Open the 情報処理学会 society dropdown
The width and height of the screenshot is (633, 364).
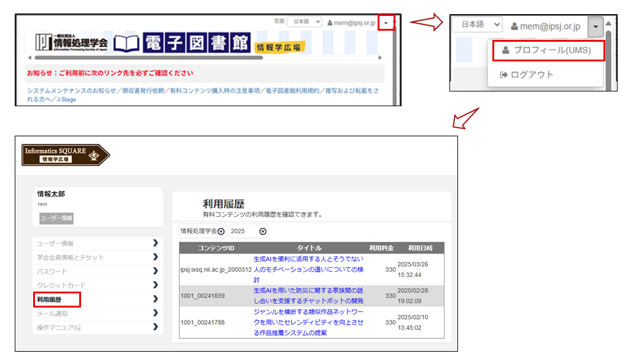202,231
